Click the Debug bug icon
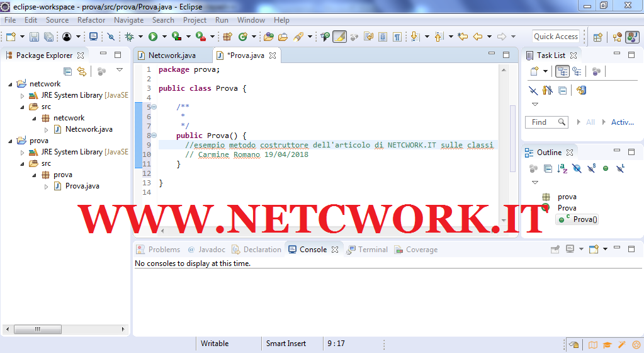The image size is (644, 353). click(x=130, y=37)
